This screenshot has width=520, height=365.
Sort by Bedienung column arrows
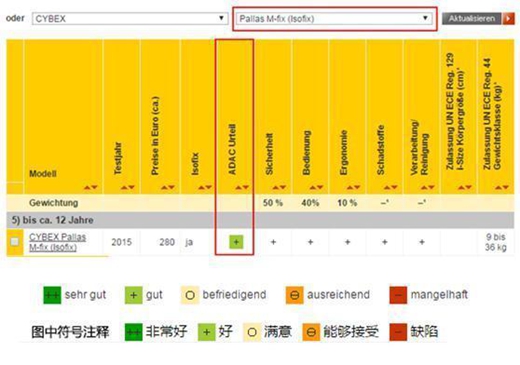316,187
